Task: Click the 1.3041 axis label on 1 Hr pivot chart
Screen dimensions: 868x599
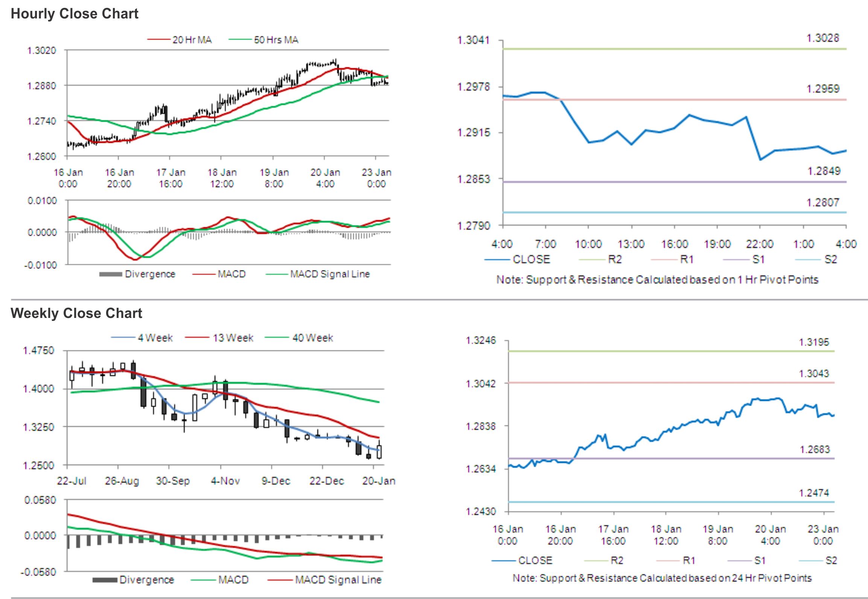Action: click(x=473, y=40)
